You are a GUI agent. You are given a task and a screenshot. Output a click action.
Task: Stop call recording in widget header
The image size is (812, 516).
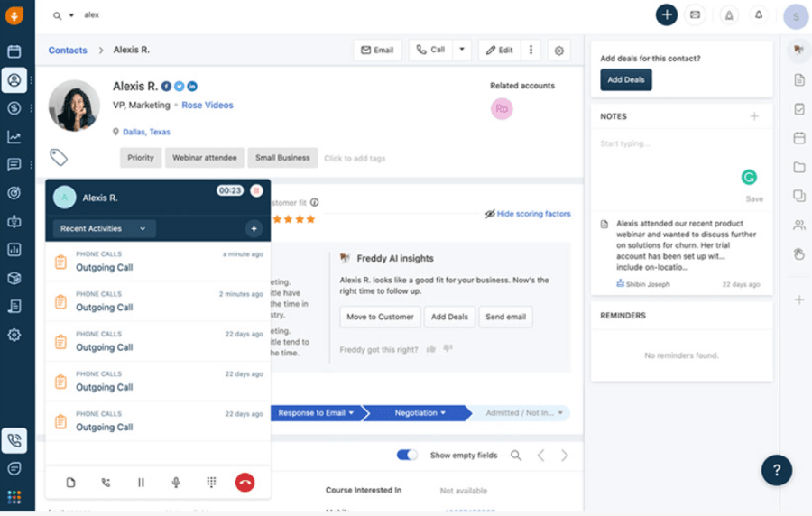tap(256, 191)
